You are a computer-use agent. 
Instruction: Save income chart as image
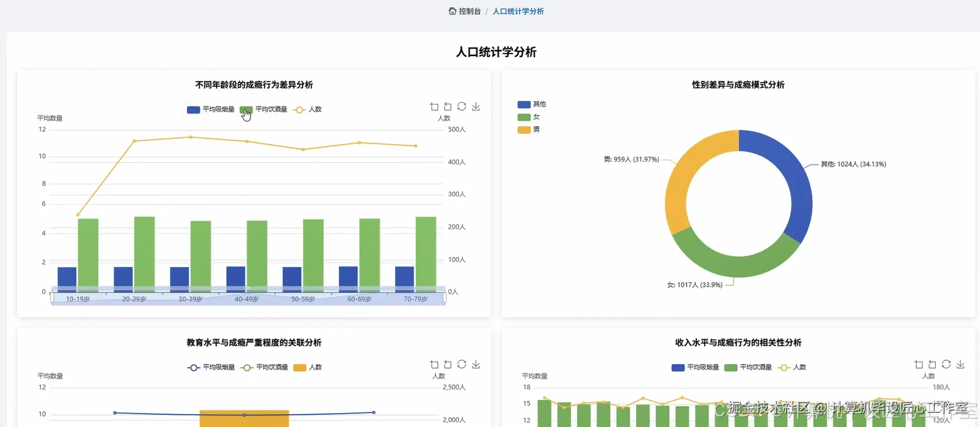[x=960, y=364]
